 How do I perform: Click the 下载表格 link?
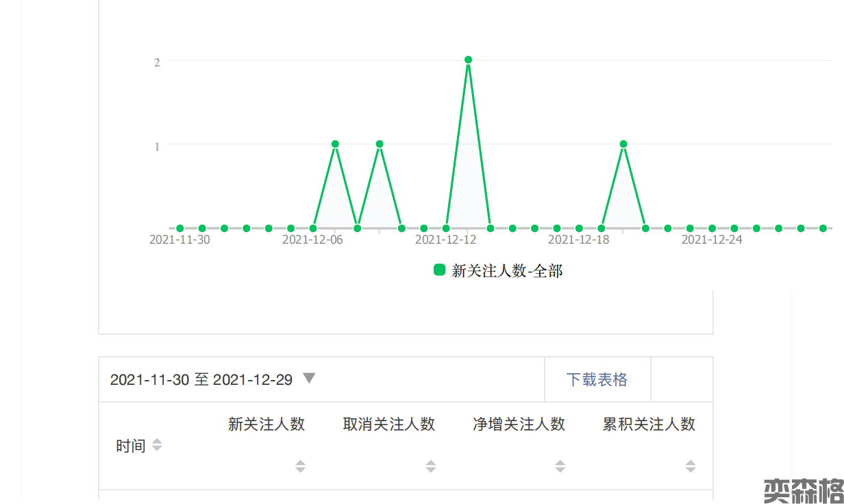597,379
